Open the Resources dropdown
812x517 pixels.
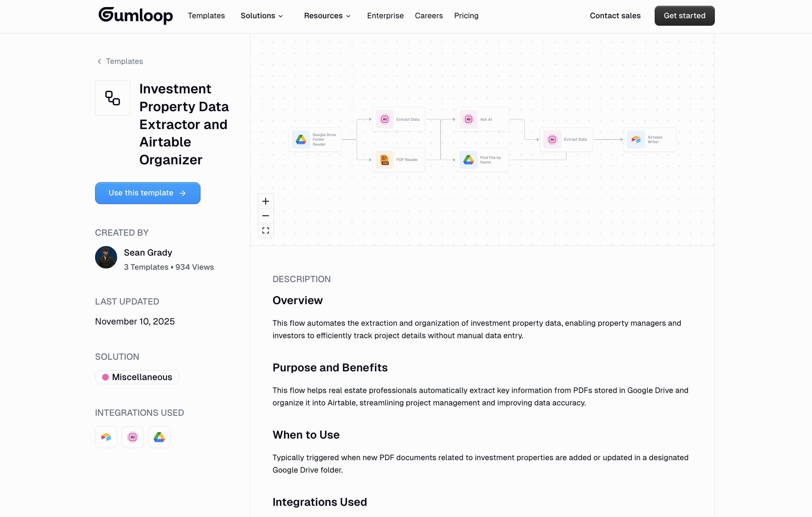point(327,16)
